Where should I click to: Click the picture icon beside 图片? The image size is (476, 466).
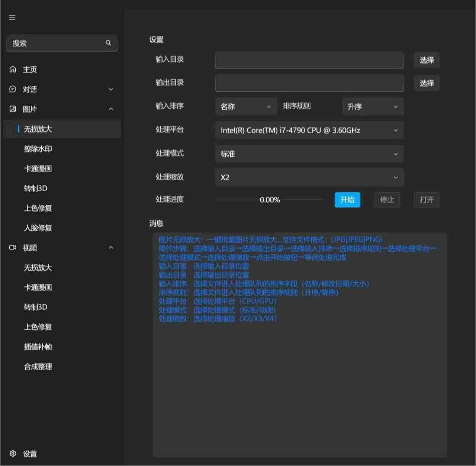pyautogui.click(x=12, y=109)
